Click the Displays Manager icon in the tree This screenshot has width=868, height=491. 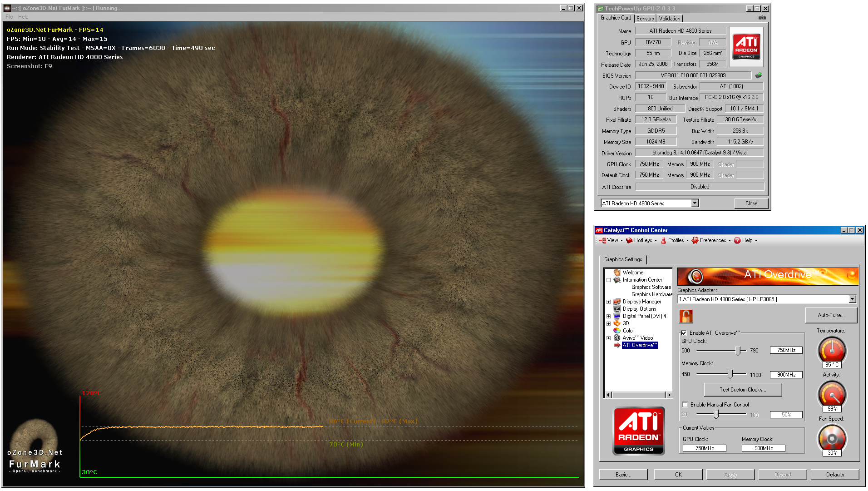point(617,302)
